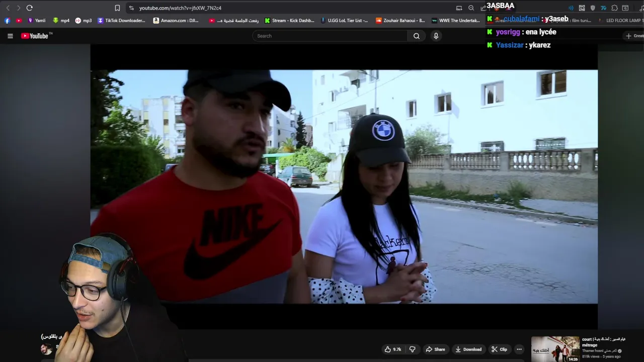Open the browser extensions puzzle icon

click(614, 8)
